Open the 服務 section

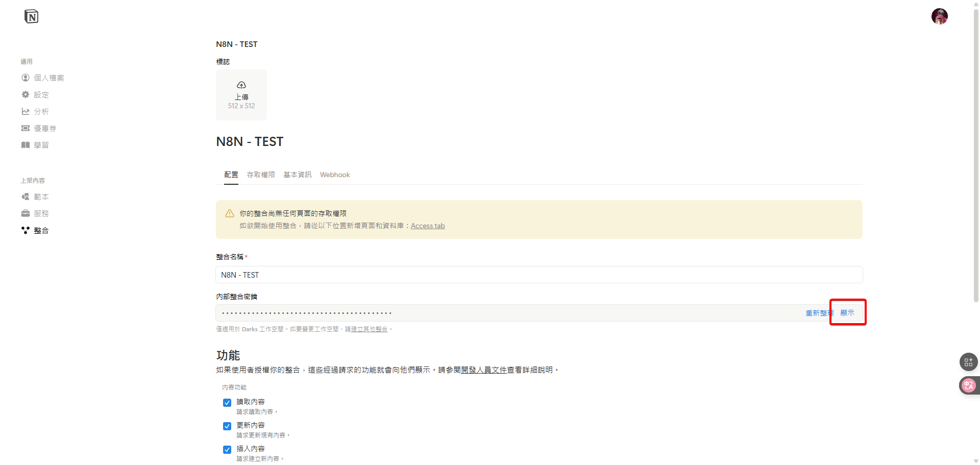[41, 213]
